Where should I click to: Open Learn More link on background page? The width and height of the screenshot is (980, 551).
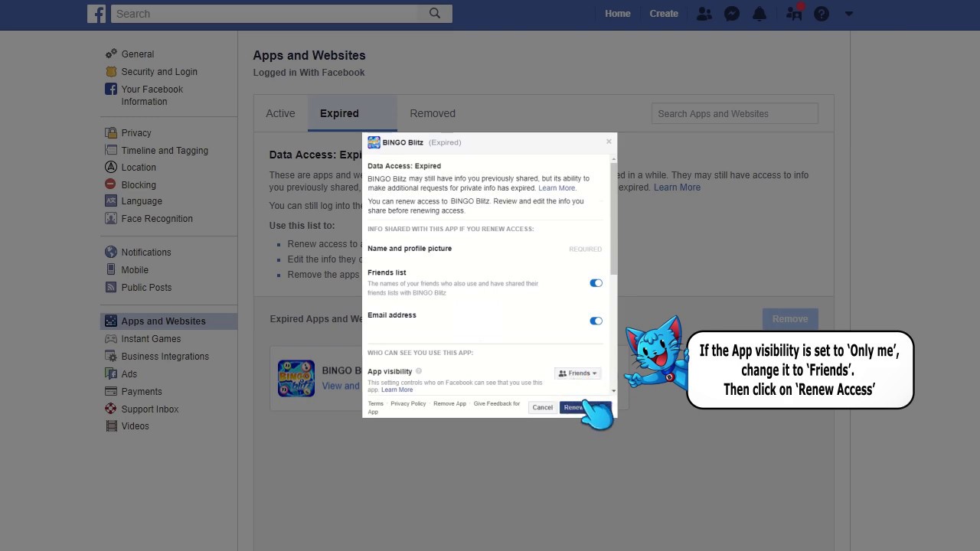coord(677,187)
